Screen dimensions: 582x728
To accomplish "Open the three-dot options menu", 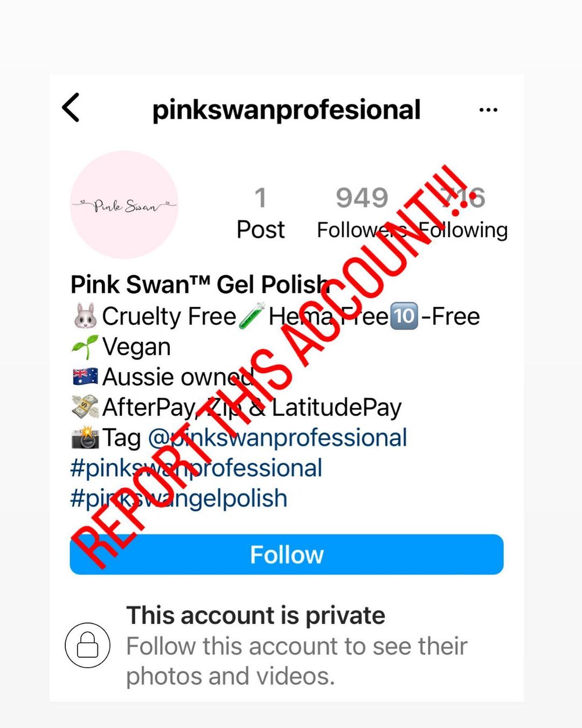I will 488,110.
